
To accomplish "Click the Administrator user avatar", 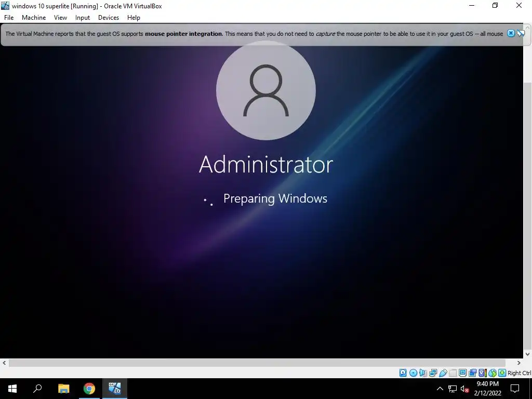I will pos(266,90).
